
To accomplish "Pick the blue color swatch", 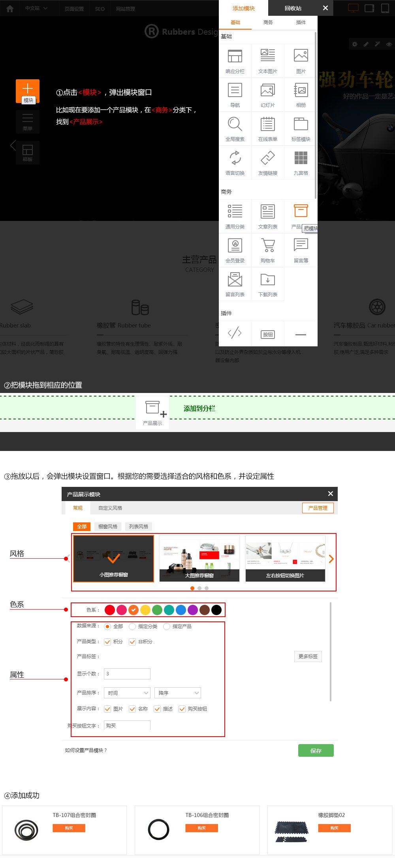I will coord(181,610).
